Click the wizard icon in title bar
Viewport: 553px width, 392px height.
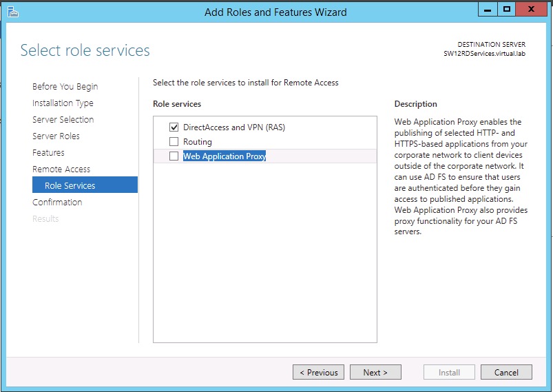coord(12,12)
